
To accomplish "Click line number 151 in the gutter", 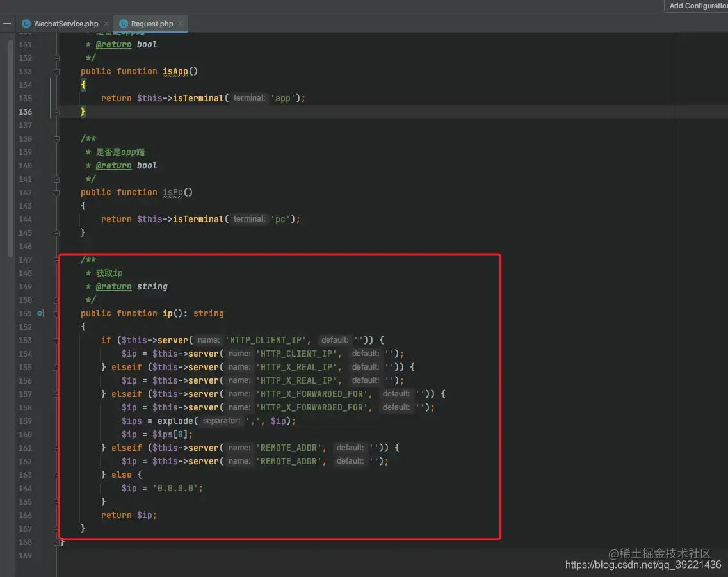I will [25, 313].
